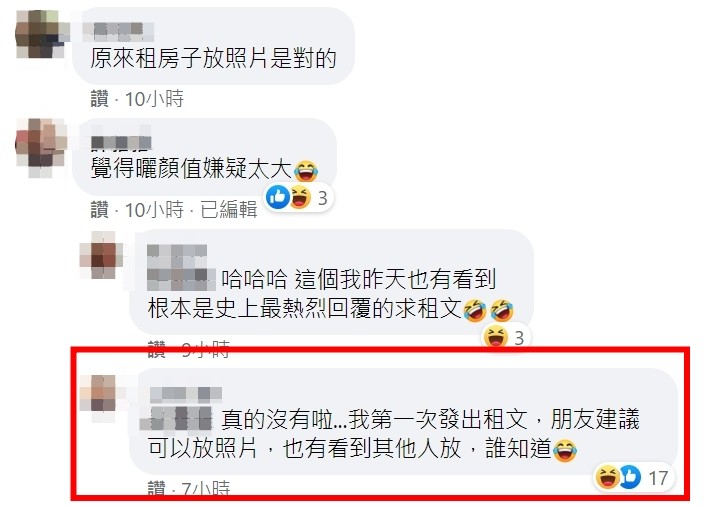The width and height of the screenshot is (717, 506).
Task: Open avatar beside the 哈哈哈 reply
Action: coord(102,255)
